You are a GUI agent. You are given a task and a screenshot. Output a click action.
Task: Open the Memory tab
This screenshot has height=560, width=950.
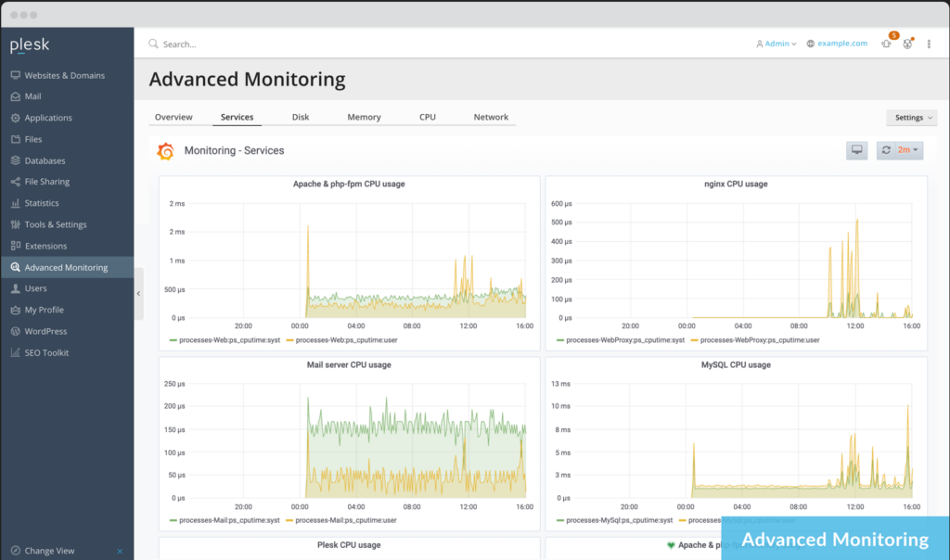[x=364, y=117]
